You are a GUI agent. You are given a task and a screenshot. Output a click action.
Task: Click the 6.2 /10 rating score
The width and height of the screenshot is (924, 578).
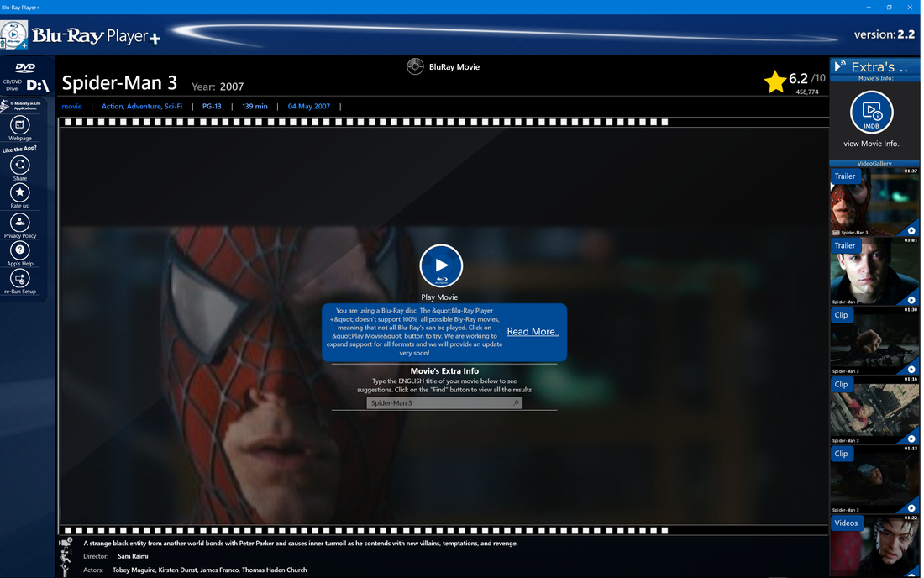click(806, 78)
